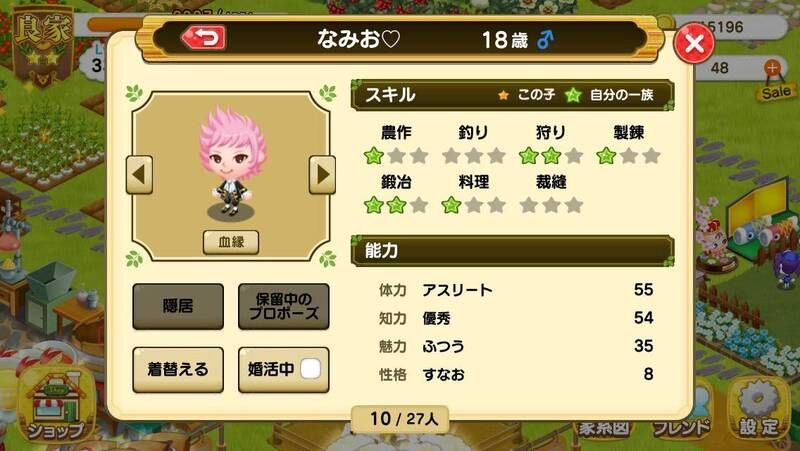
Task: Open the 家系図 family tree icon
Action: tap(604, 428)
